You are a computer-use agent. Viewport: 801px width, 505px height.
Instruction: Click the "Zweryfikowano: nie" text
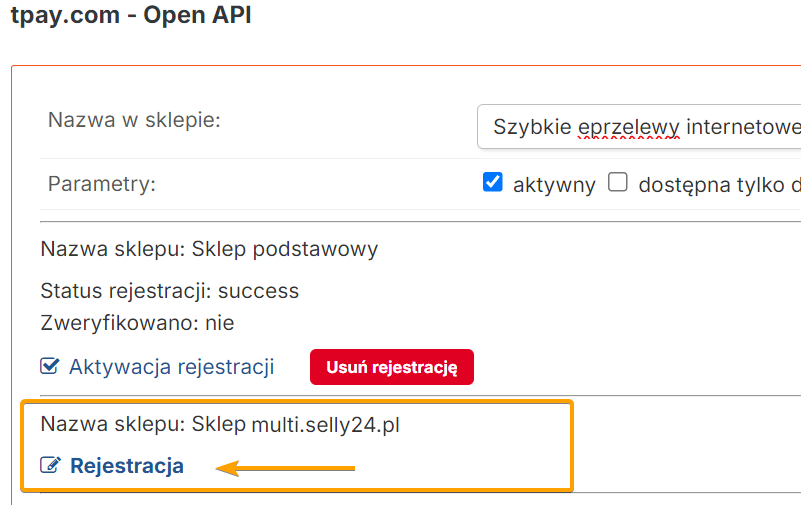(x=137, y=323)
